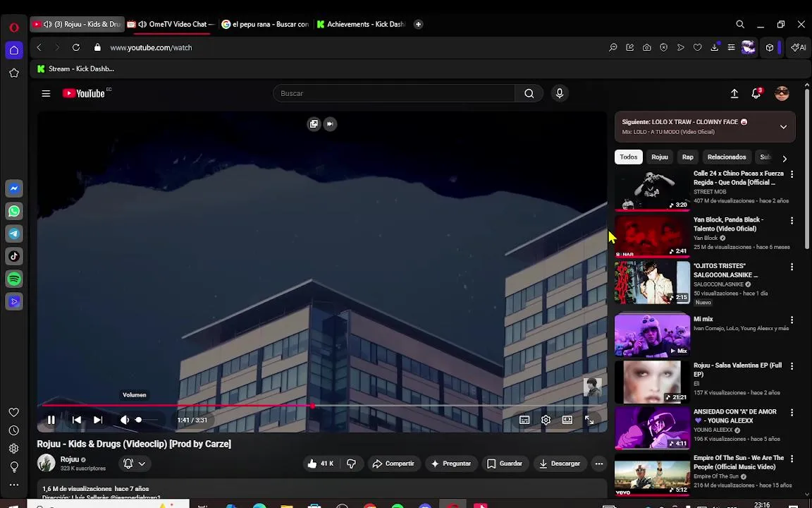Viewport: 812px width, 508px height.
Task: Open Stream - Kick Dashboard bookmark
Action: point(75,69)
